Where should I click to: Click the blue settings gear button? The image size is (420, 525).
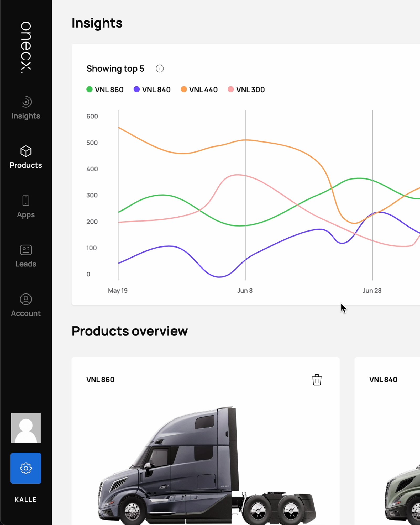tap(26, 468)
